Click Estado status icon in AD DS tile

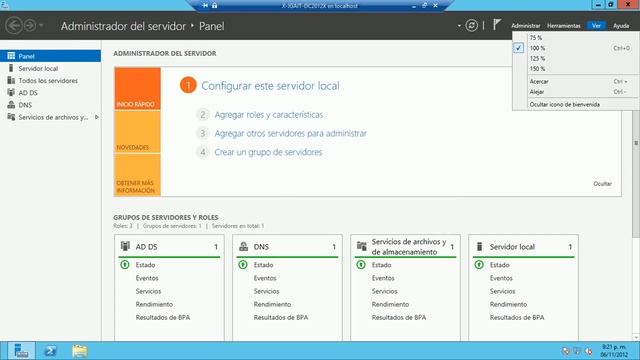click(x=125, y=265)
